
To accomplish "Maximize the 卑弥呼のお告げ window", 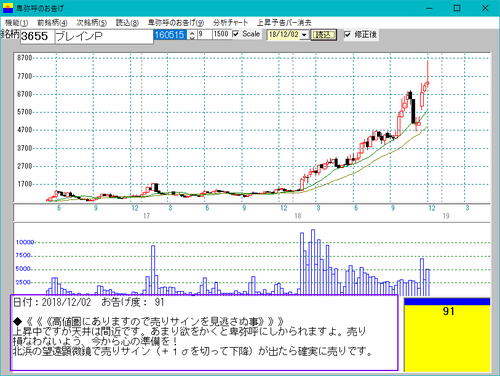I will tap(457, 8).
